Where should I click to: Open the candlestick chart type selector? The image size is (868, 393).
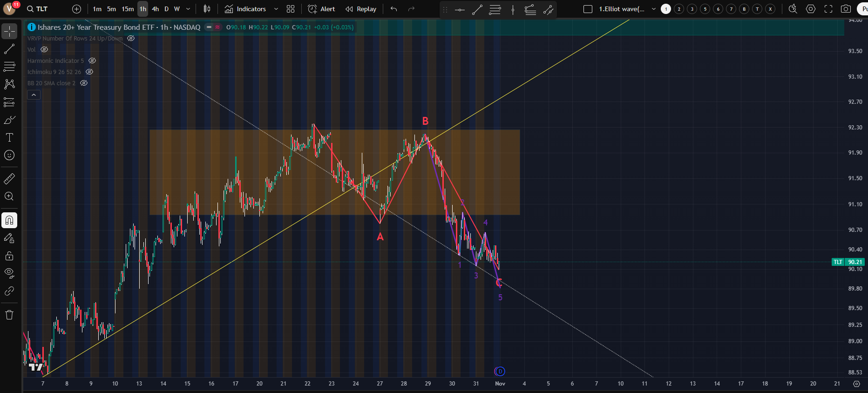(207, 9)
